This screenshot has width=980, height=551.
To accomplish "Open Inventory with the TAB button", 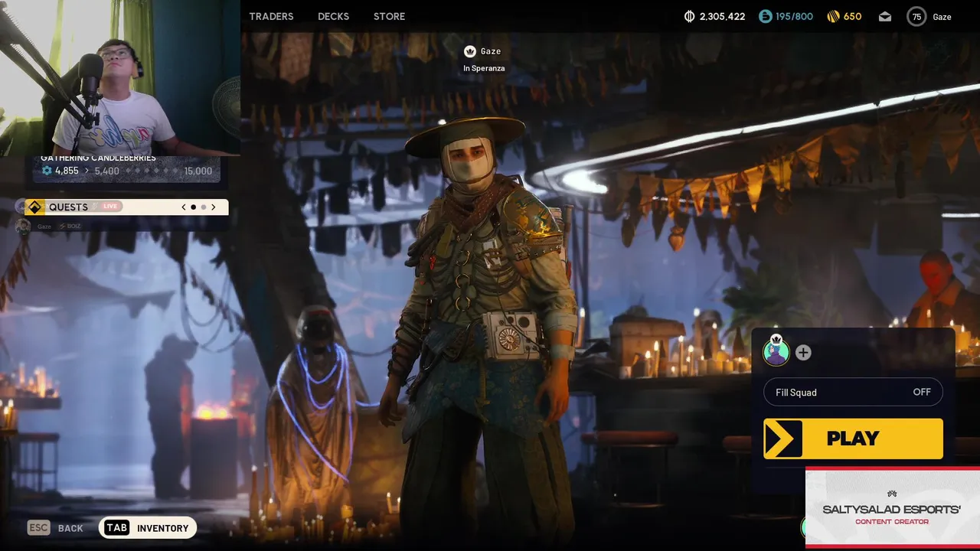I will pyautogui.click(x=148, y=528).
